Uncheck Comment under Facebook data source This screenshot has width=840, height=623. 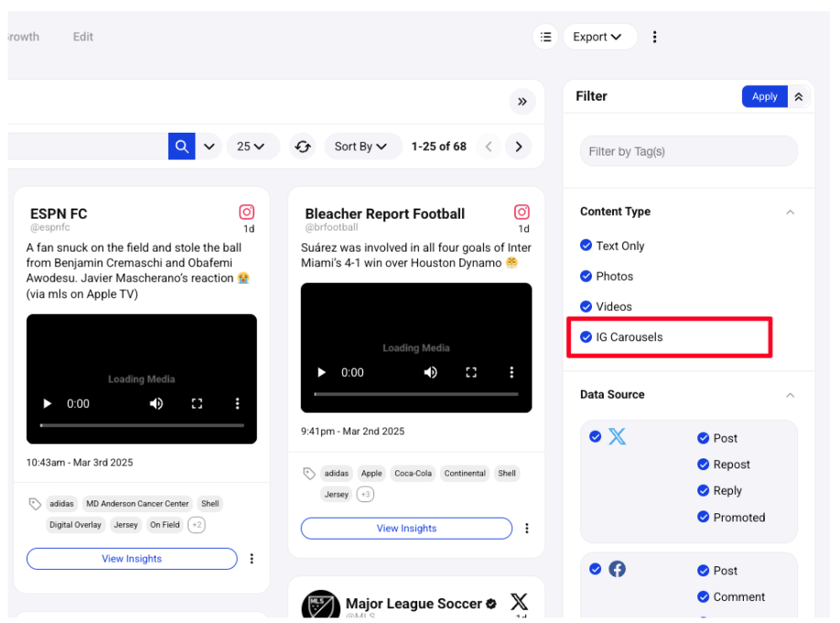704,596
